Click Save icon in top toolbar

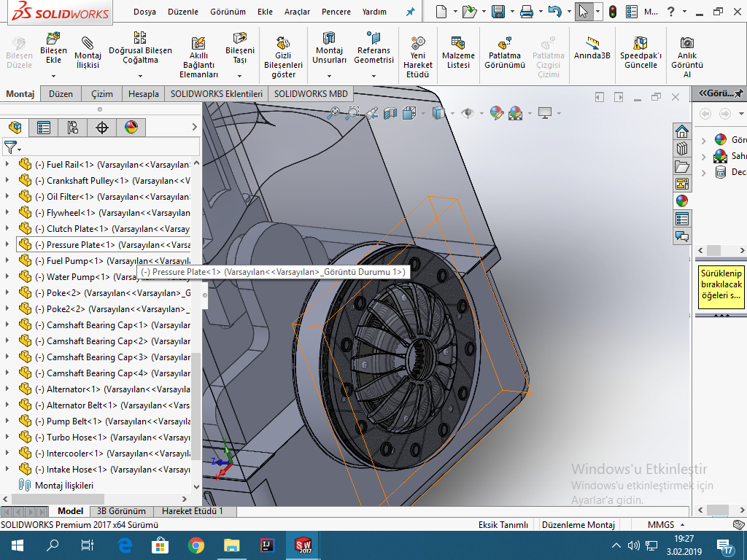(x=498, y=12)
